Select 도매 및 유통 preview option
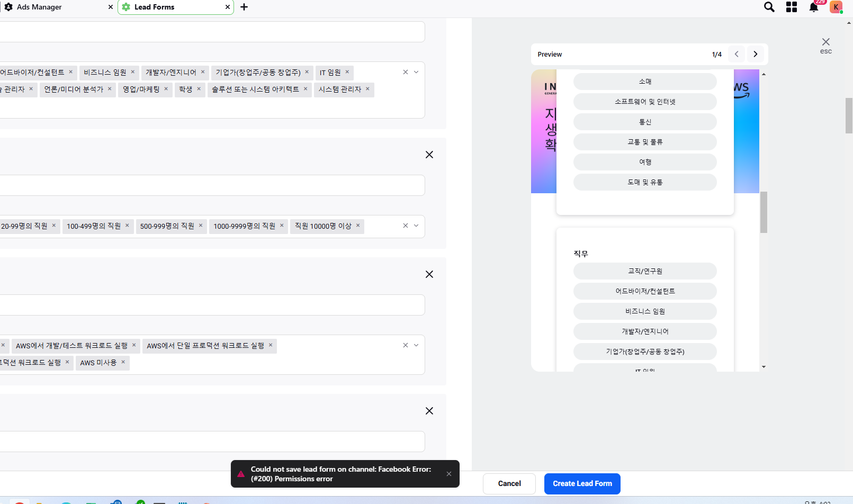The height and width of the screenshot is (504, 853). [x=645, y=182]
